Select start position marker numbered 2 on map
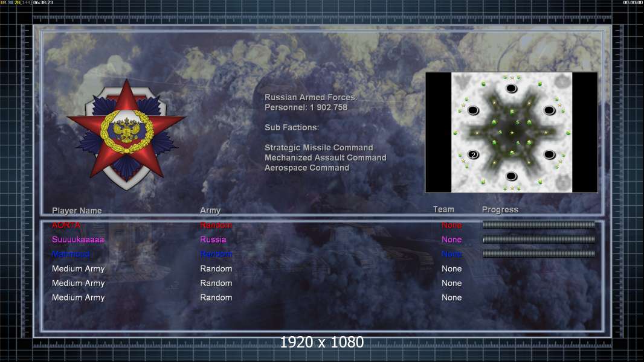This screenshot has width=644, height=362. (x=473, y=154)
